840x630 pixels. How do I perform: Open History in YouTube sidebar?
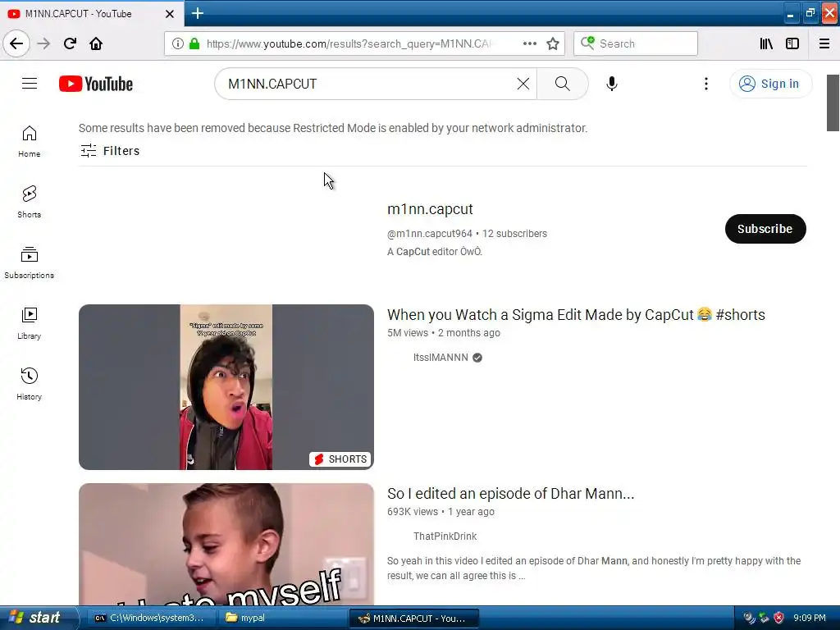click(29, 384)
